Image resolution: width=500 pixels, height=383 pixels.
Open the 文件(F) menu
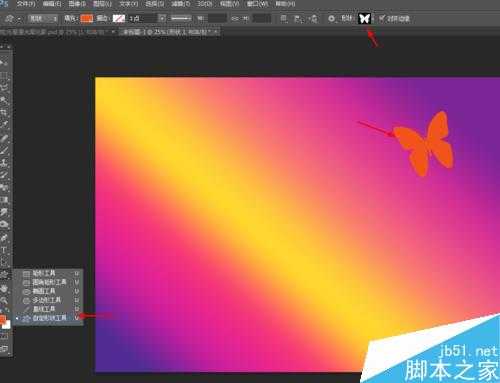(26, 4)
